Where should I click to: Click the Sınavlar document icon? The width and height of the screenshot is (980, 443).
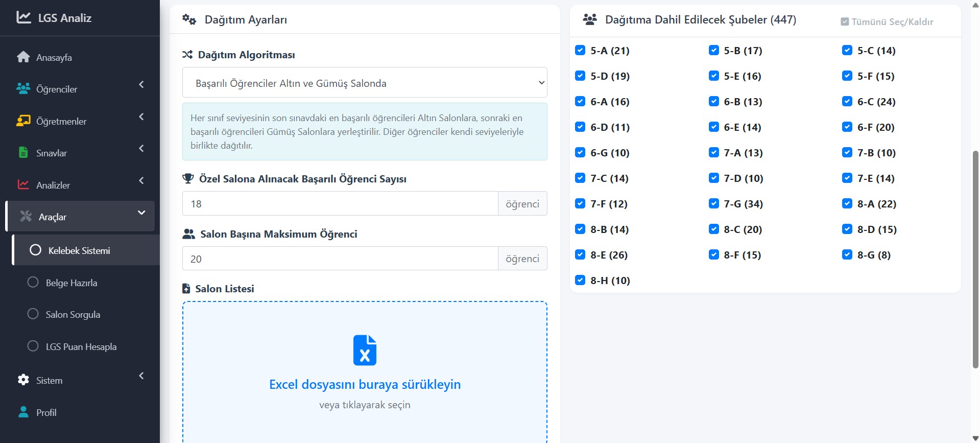(23, 153)
